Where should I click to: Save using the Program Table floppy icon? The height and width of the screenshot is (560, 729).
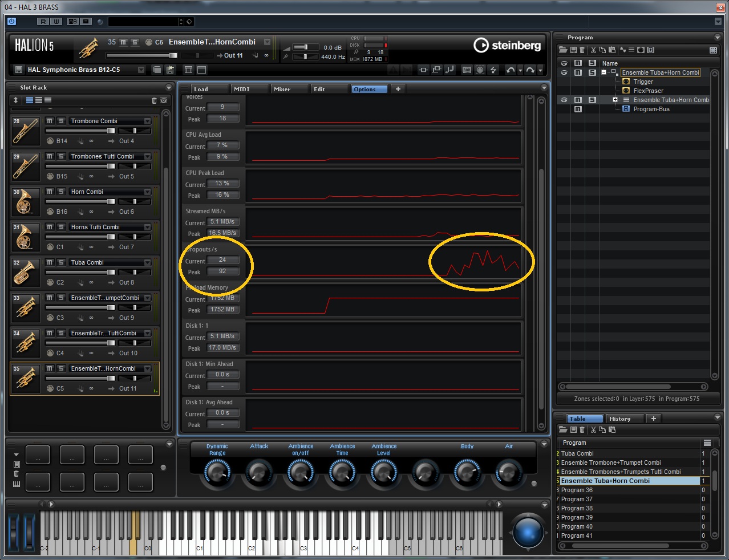click(x=573, y=429)
